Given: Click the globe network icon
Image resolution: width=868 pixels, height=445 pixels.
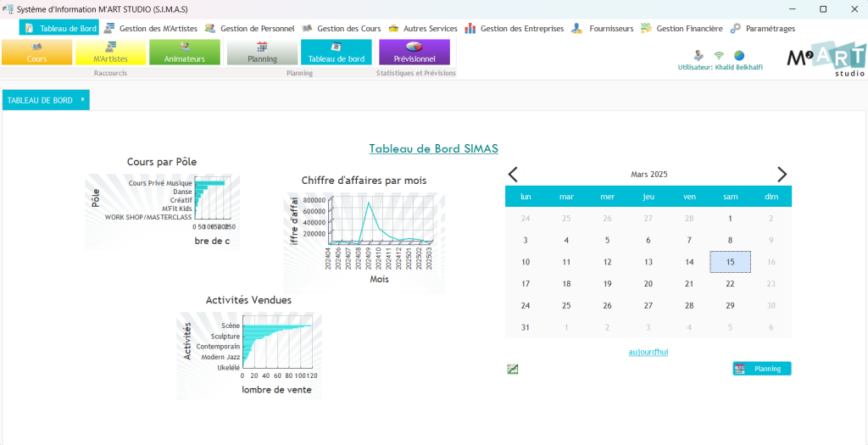Looking at the screenshot, I should tap(739, 55).
